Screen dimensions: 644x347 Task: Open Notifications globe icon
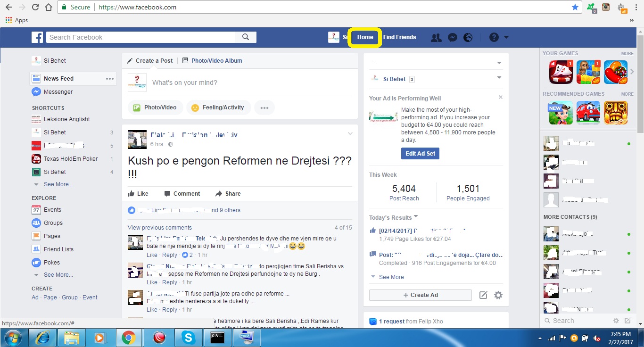(468, 37)
